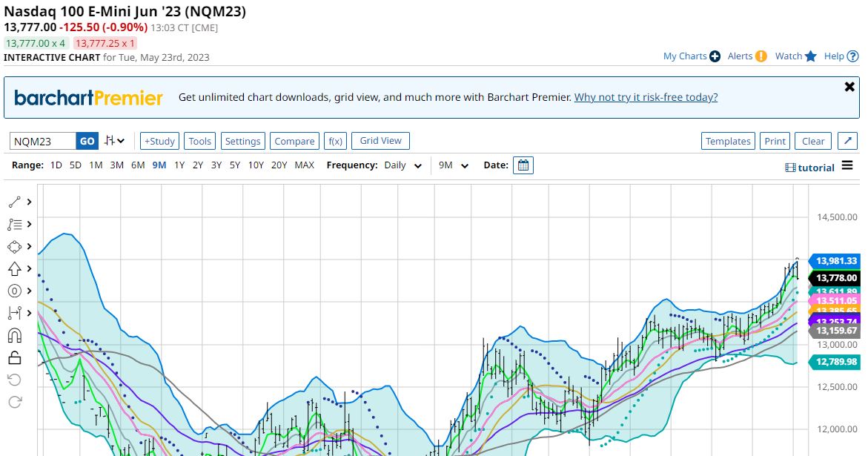The image size is (868, 456).
Task: Open the Help question mark icon
Action: click(853, 56)
